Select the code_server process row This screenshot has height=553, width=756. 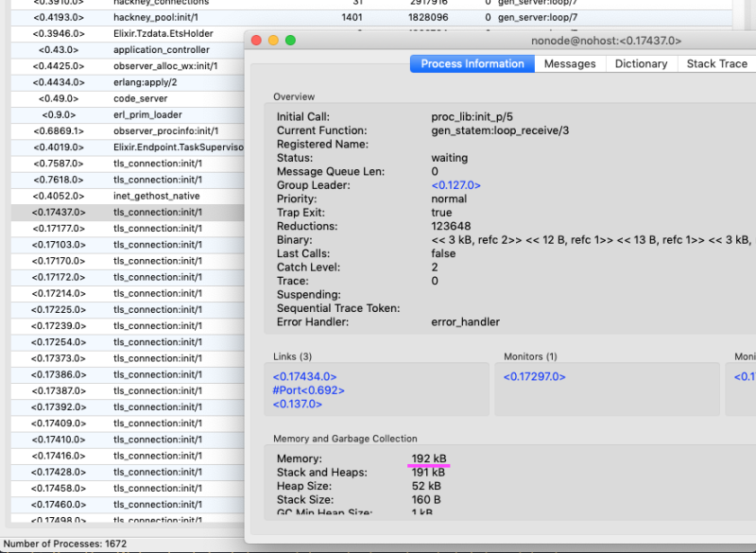click(123, 98)
